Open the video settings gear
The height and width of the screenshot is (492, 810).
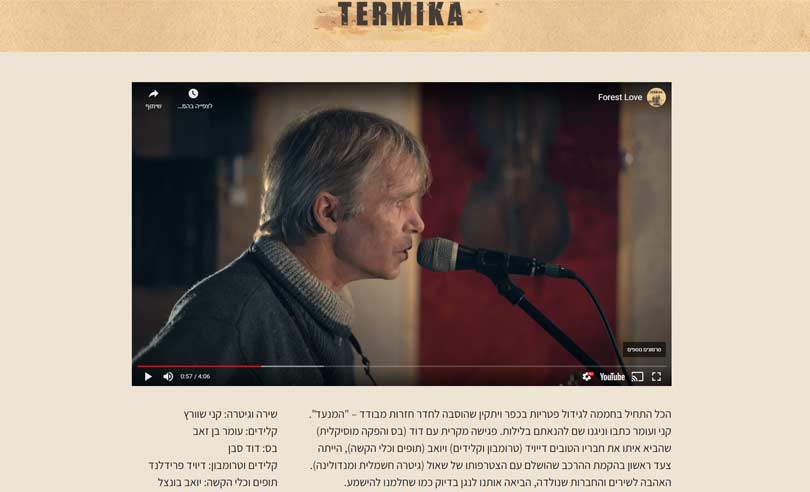click(587, 377)
